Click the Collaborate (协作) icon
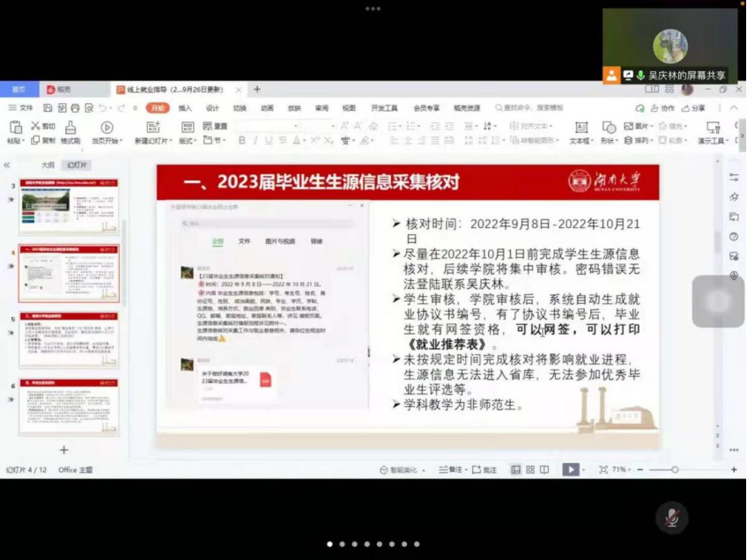 pos(662,108)
